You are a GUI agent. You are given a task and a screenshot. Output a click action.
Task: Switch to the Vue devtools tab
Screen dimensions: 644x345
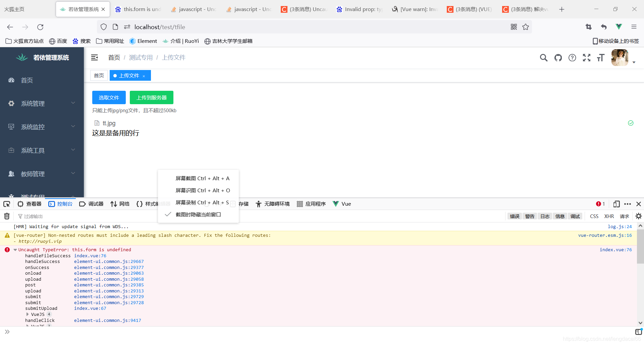click(342, 204)
